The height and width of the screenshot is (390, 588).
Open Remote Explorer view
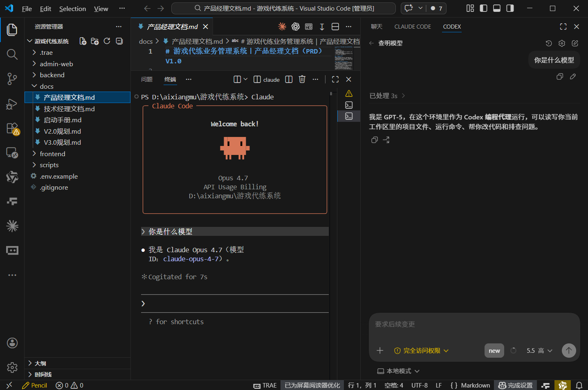point(12,153)
